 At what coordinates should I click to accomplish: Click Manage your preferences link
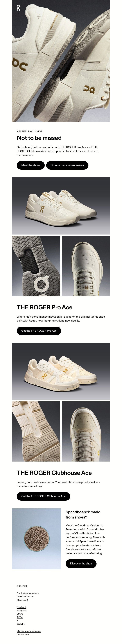[x=29, y=631]
